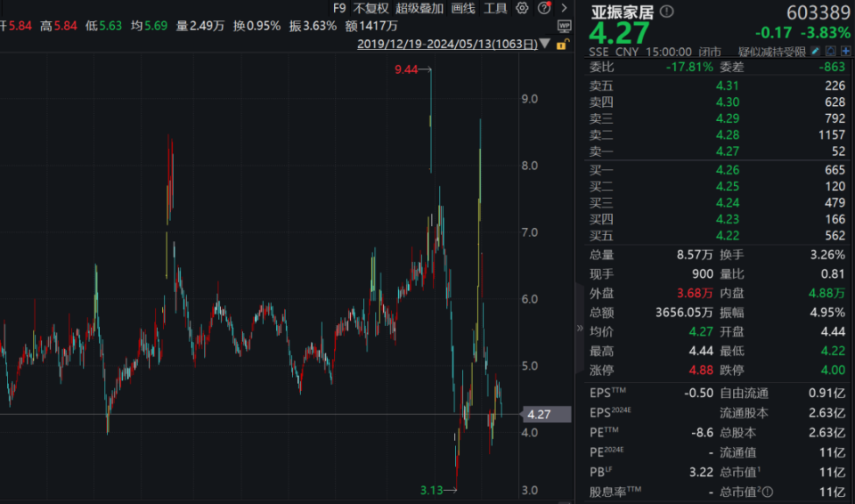Select the 卖五 ask row at 4.31

(x=717, y=85)
